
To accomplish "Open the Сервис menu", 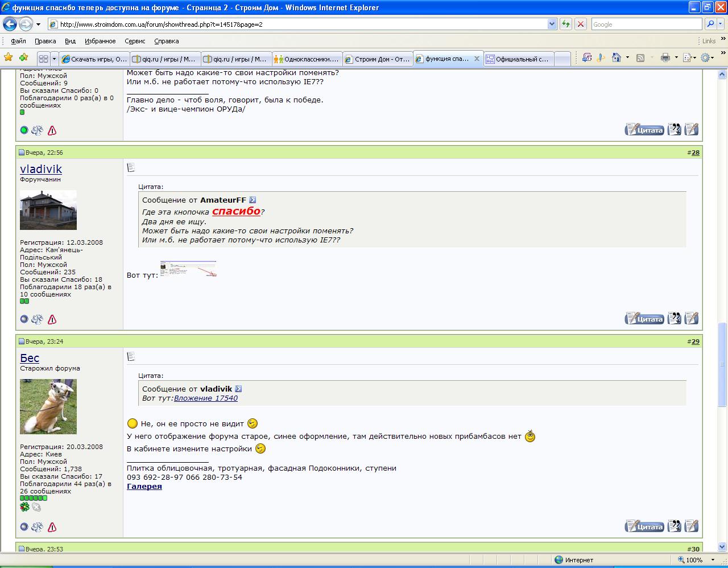I will pos(135,41).
